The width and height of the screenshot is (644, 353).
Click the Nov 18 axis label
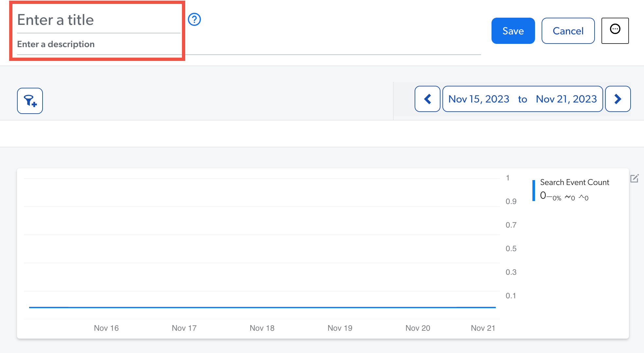[x=262, y=328]
